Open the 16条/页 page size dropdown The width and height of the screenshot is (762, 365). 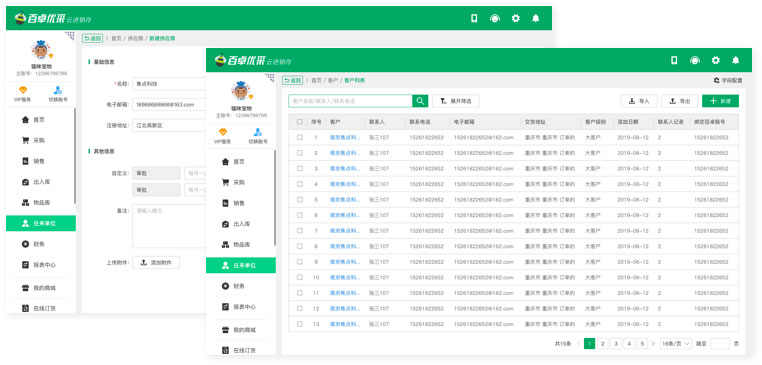pyautogui.click(x=676, y=344)
